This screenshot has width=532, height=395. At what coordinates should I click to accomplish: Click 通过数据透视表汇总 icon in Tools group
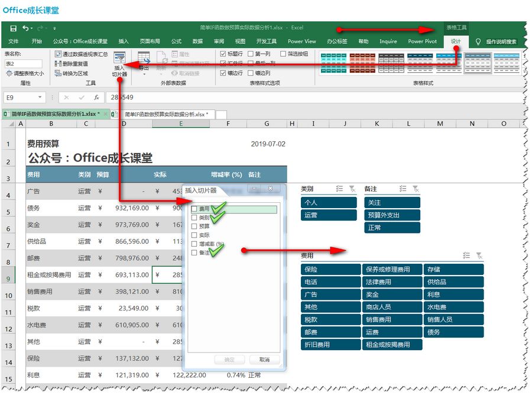tap(58, 54)
